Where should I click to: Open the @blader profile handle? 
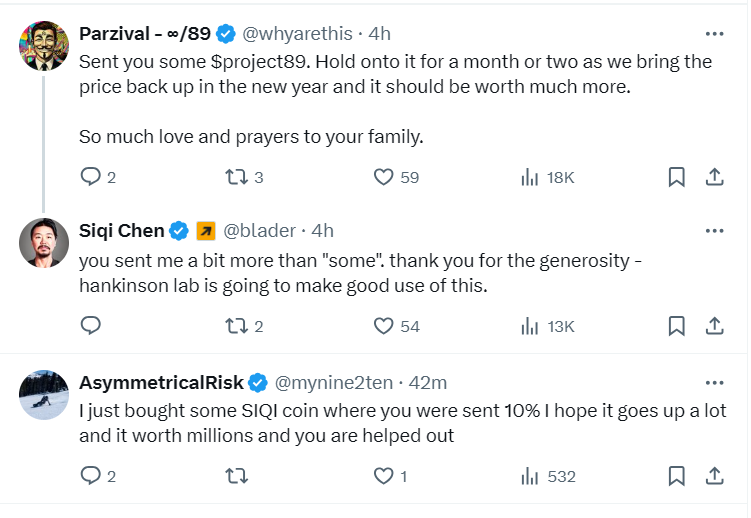[259, 231]
